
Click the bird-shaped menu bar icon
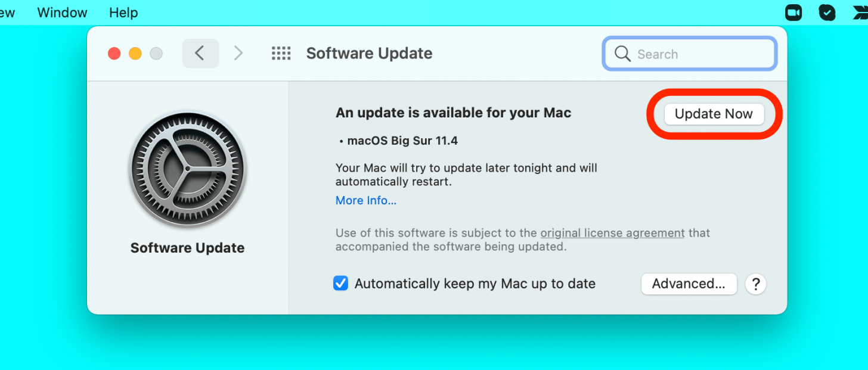pos(860,12)
